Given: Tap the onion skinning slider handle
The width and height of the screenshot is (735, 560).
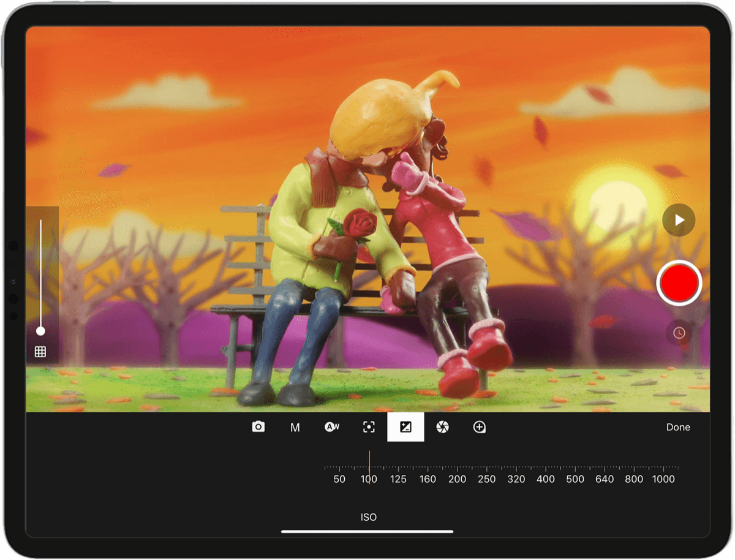Looking at the screenshot, I should pos(40,331).
